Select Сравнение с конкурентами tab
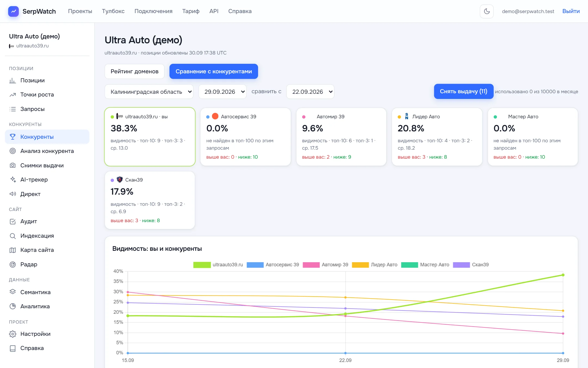The image size is (588, 368). point(214,71)
